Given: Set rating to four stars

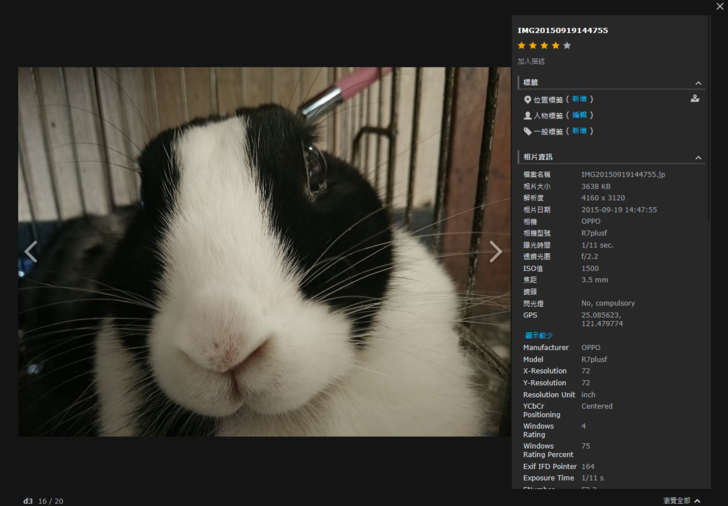Looking at the screenshot, I should [x=556, y=45].
